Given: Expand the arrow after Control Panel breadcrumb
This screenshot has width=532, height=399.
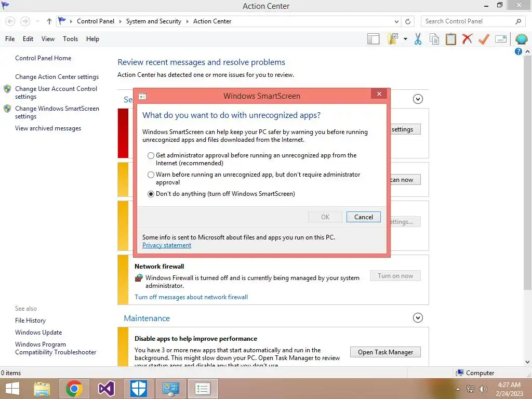Looking at the screenshot, I should pyautogui.click(x=120, y=21).
